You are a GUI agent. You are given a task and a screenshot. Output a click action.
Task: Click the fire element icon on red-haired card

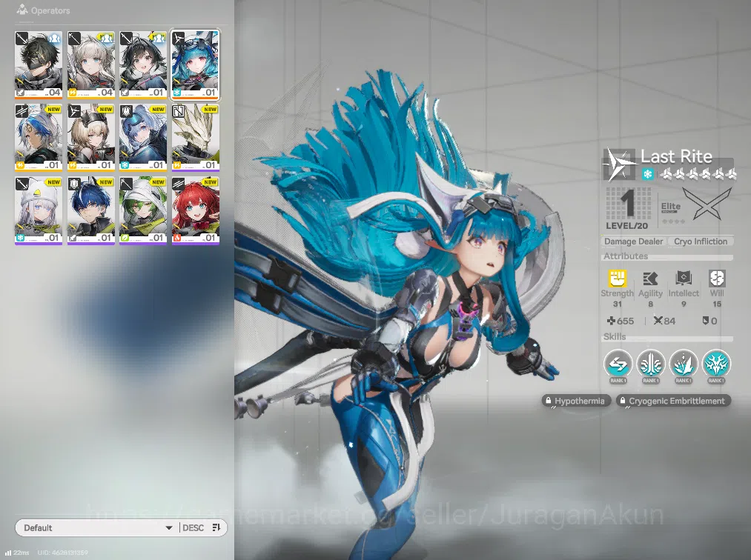pos(176,238)
